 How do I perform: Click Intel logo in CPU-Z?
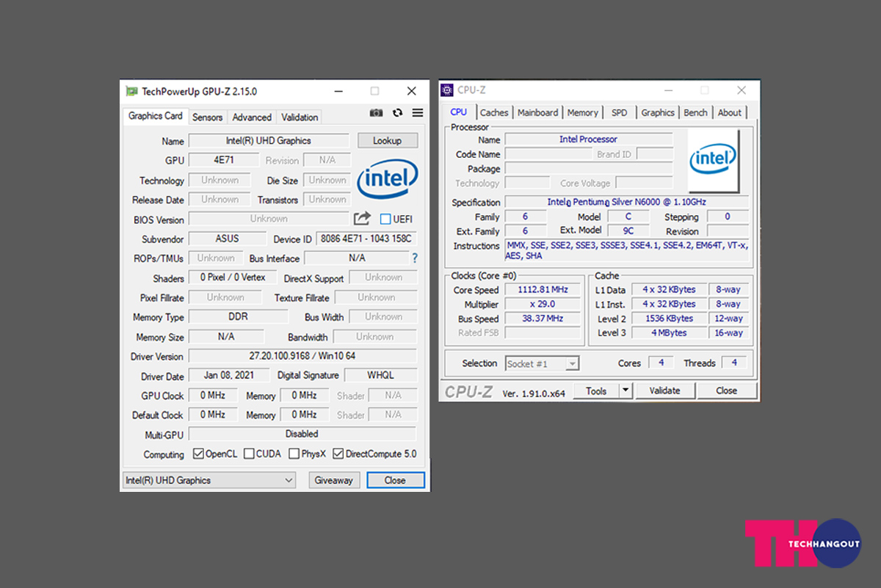point(713,161)
